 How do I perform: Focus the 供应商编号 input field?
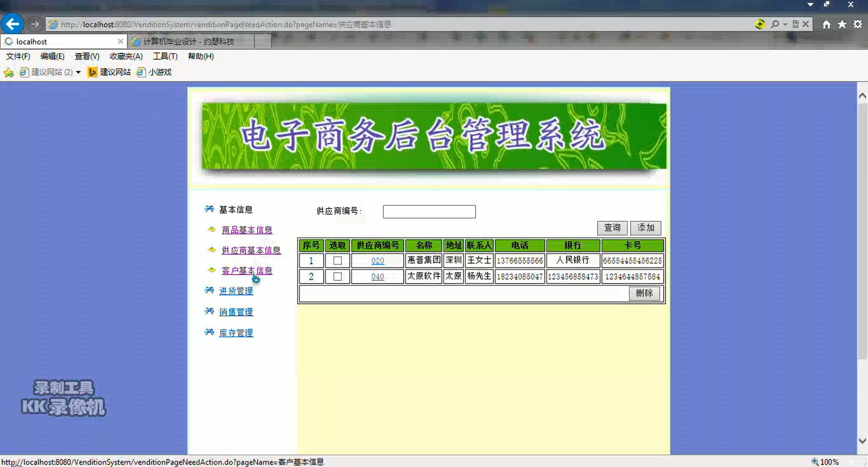pyautogui.click(x=429, y=211)
